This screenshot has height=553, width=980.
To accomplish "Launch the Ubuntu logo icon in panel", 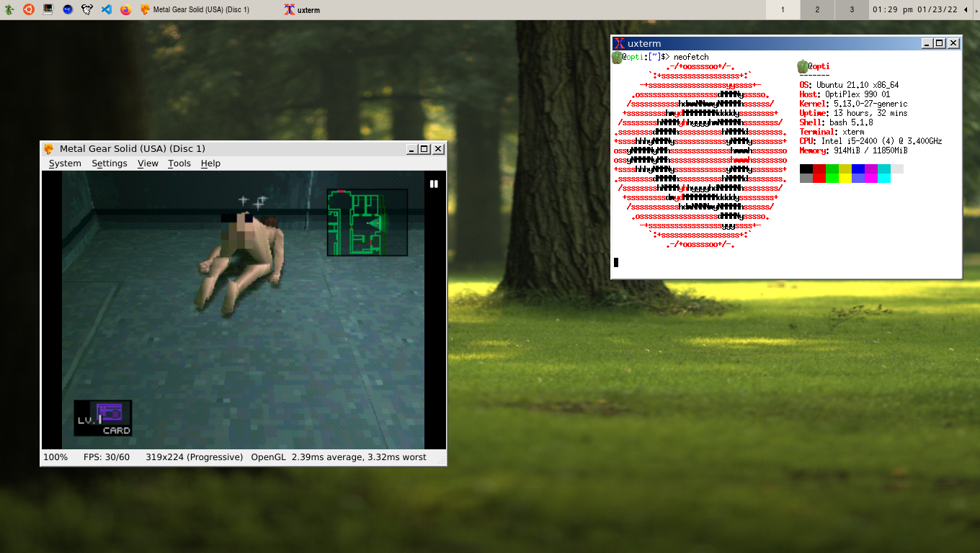I will [28, 9].
